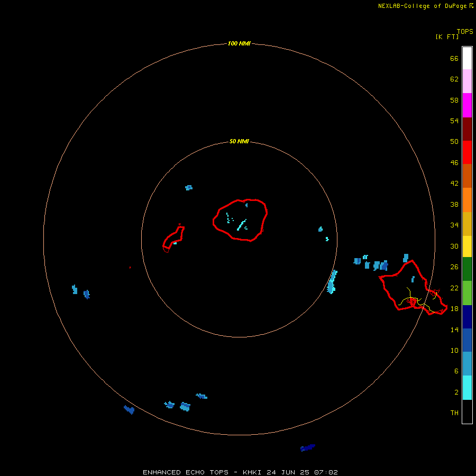Click the 46 legend value
The height and width of the screenshot is (476, 476).
454,163
